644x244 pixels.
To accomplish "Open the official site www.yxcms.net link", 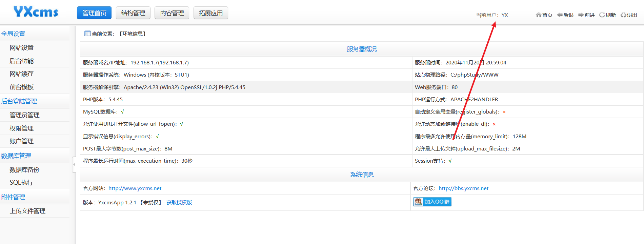I will (135, 188).
